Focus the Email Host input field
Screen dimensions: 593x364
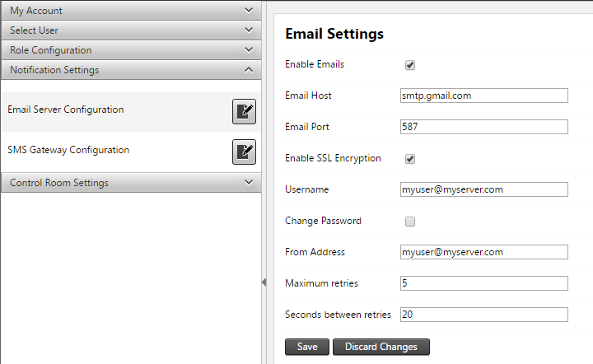[484, 96]
